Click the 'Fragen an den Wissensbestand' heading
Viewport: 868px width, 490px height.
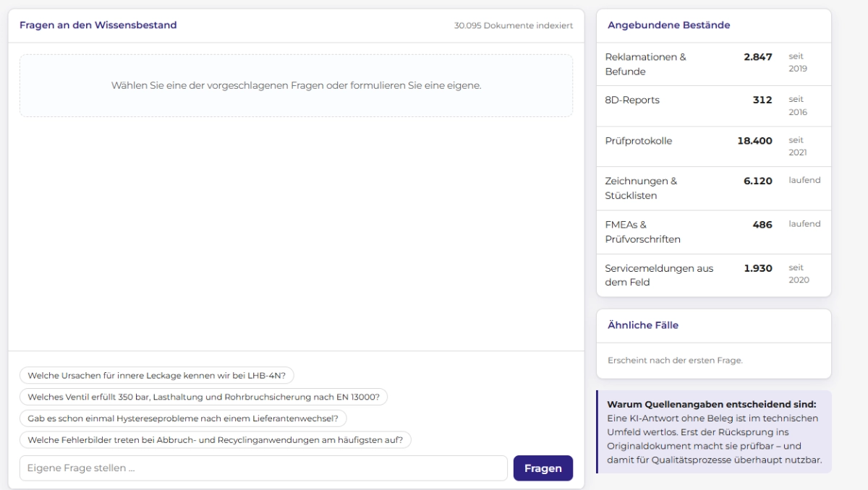pos(98,25)
